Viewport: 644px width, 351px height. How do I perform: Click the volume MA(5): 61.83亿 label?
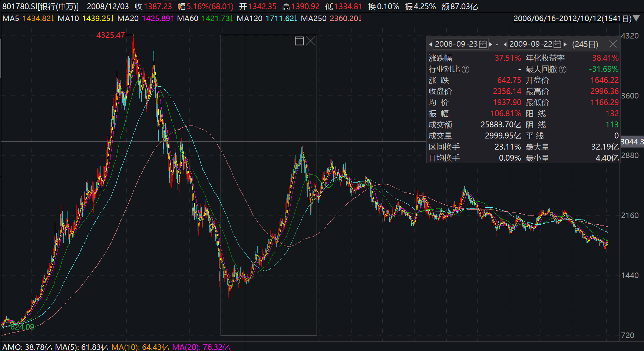coord(82,347)
